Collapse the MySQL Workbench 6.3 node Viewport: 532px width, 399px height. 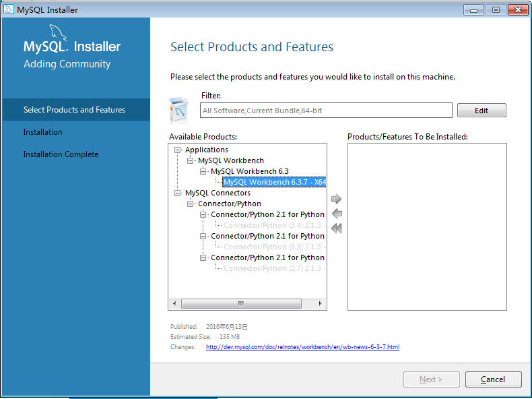point(203,171)
